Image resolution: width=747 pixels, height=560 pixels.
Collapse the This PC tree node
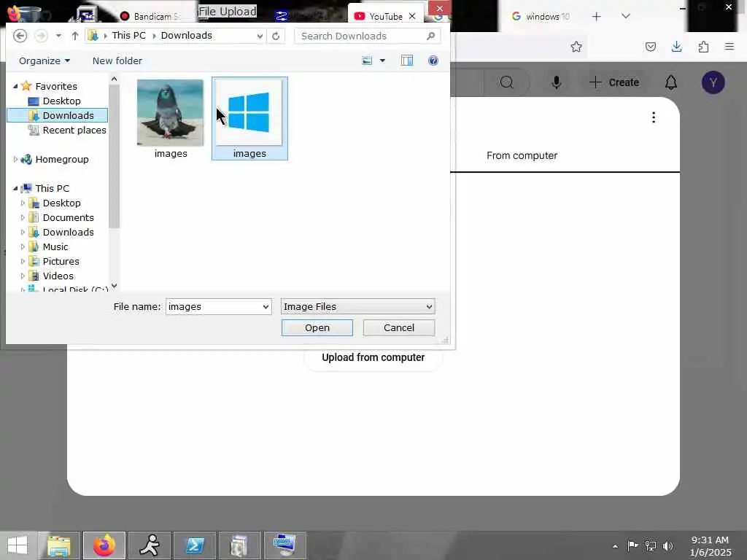pyautogui.click(x=15, y=189)
